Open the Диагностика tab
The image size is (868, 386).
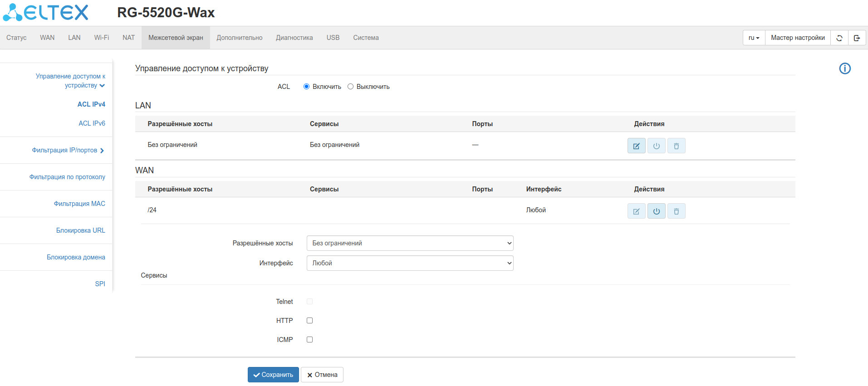click(294, 38)
